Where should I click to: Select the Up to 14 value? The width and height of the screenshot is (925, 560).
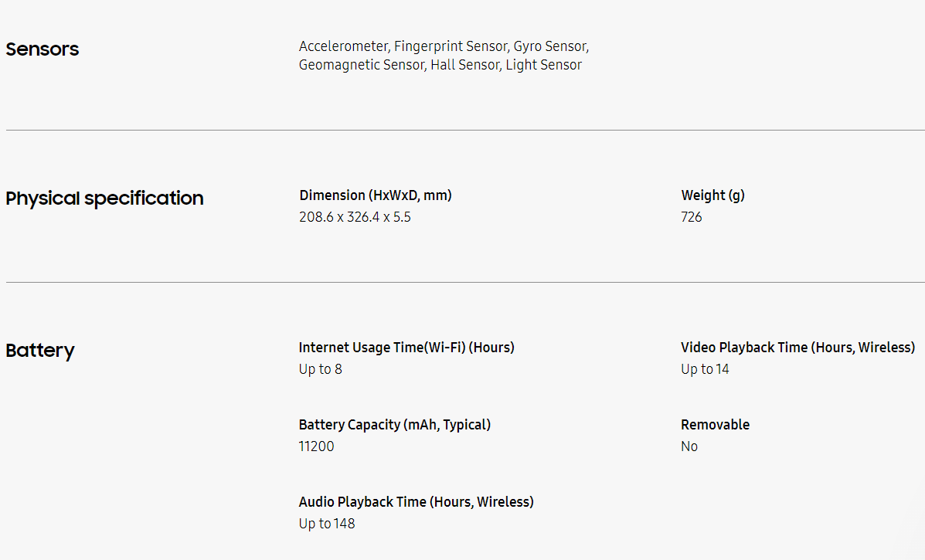tap(705, 369)
